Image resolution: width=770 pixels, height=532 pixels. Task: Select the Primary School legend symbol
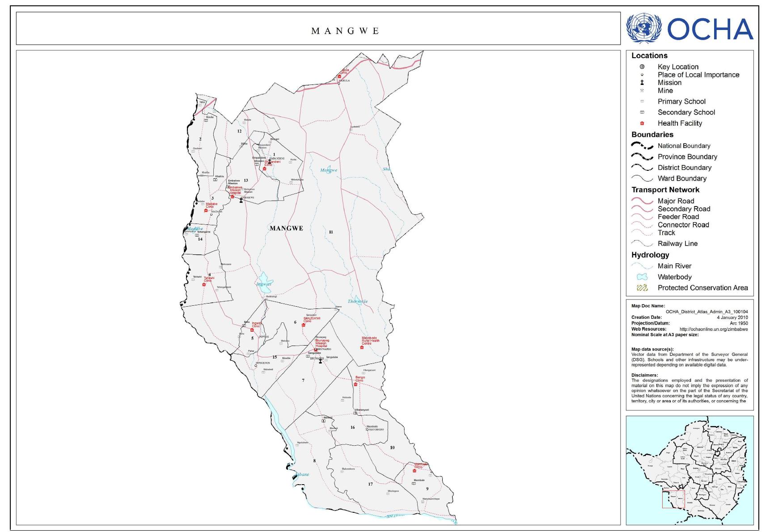coord(641,102)
